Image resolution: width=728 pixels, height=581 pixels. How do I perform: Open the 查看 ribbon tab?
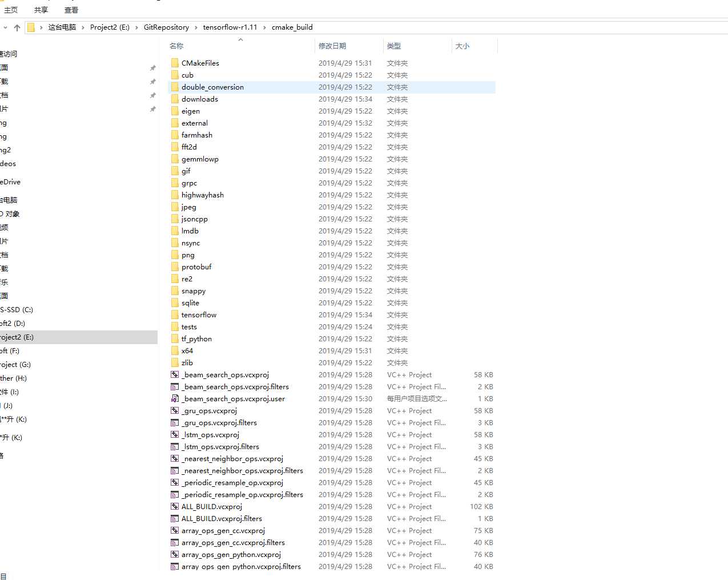[71, 10]
